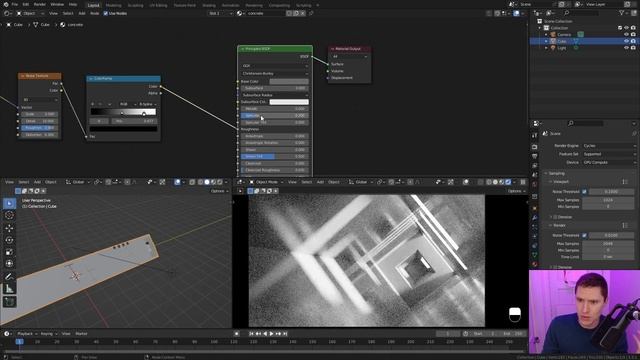
Task: Click the Subsurface Color white swatch
Action: click(289, 102)
